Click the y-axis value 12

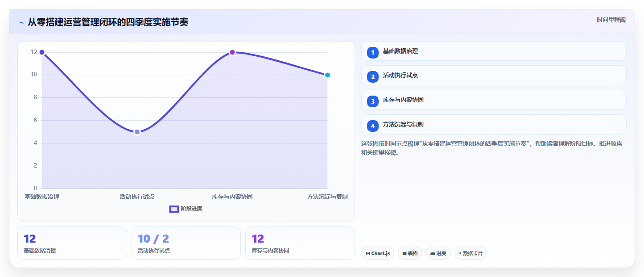[34, 52]
